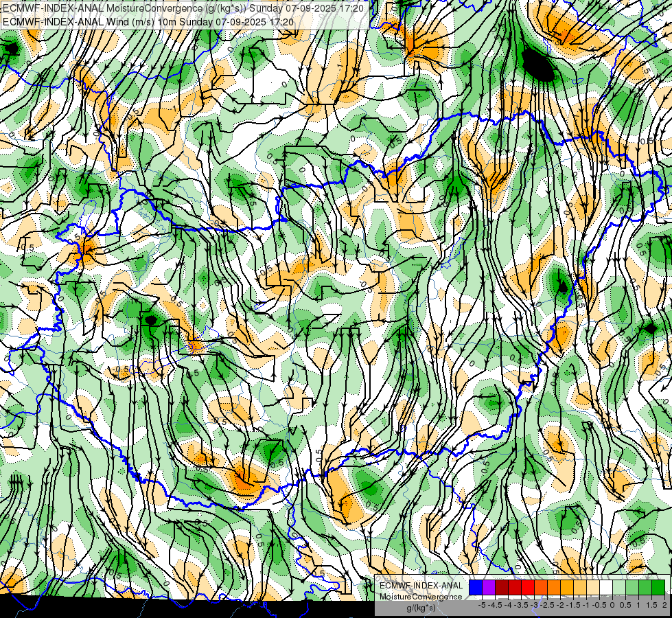Click the -4.5 value on the legend scale
Viewport: 672px width, 618px height.
pos(496,605)
